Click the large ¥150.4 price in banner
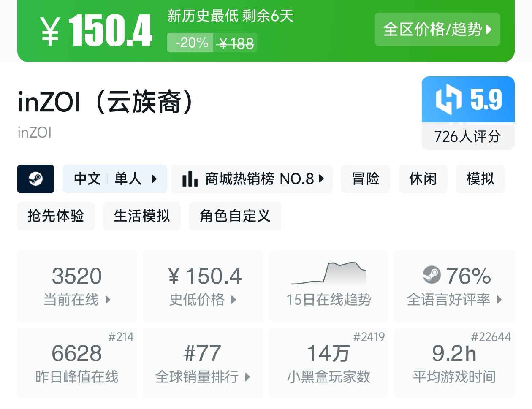532x409 pixels. 97,30
